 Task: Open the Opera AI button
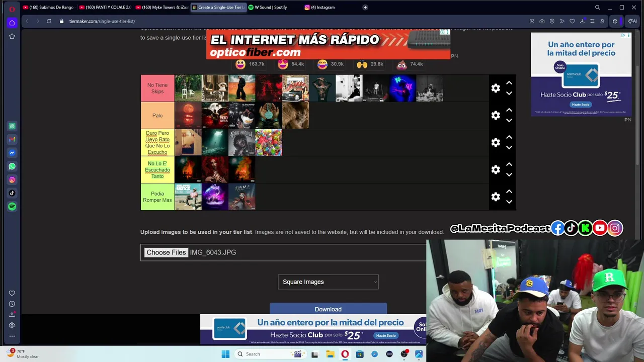632,21
